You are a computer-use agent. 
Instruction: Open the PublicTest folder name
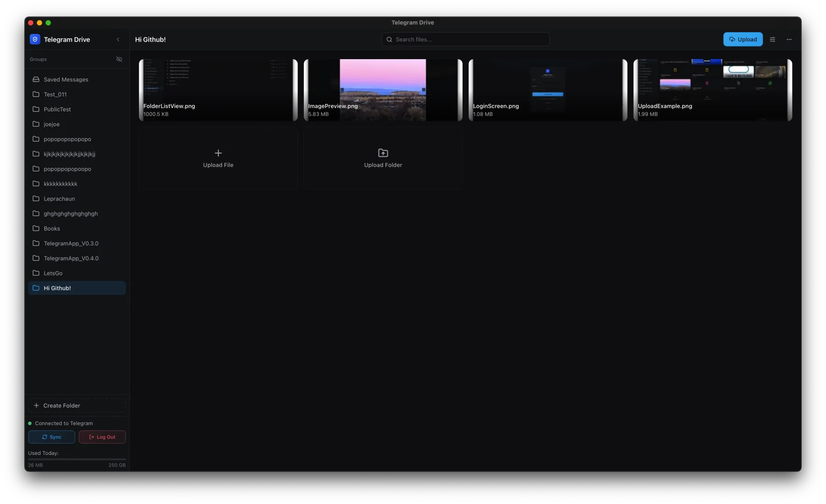pos(57,109)
